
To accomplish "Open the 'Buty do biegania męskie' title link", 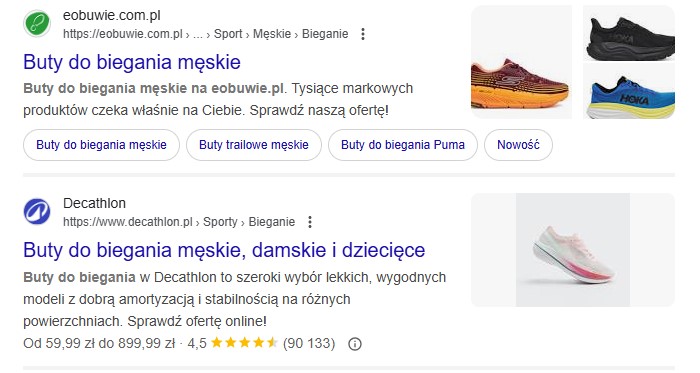I will (132, 62).
